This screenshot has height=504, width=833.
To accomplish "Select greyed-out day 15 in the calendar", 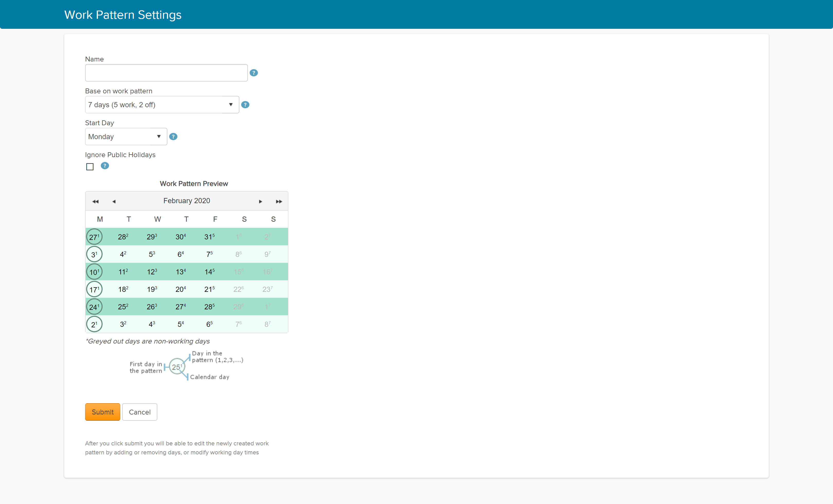I will point(238,272).
